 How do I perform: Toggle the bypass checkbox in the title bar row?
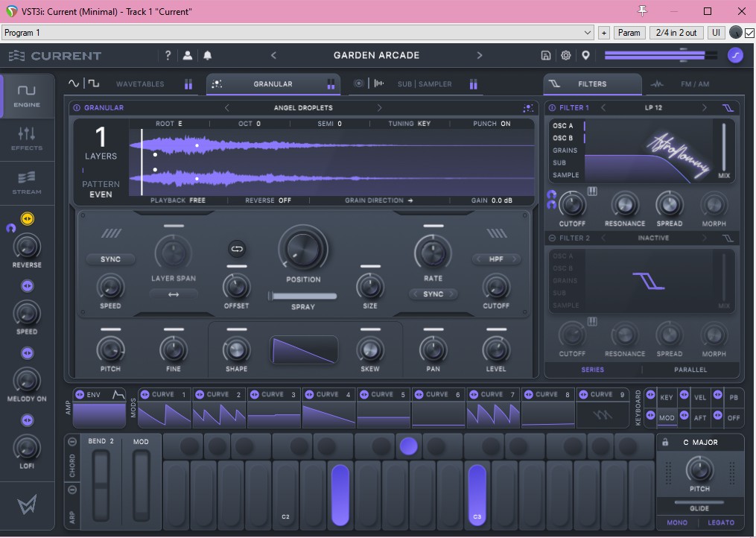pos(749,33)
